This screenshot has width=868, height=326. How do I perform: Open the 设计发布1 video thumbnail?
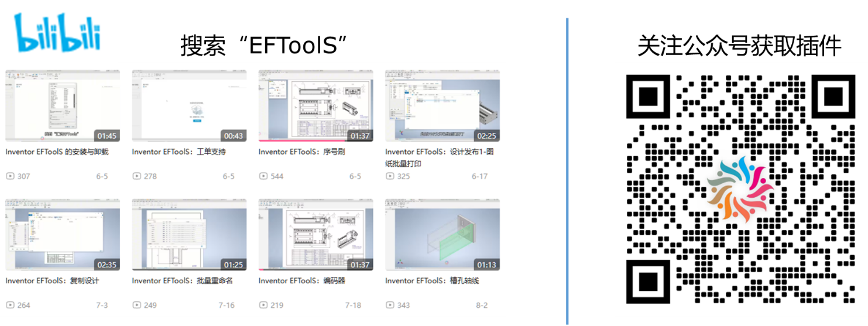click(x=442, y=106)
